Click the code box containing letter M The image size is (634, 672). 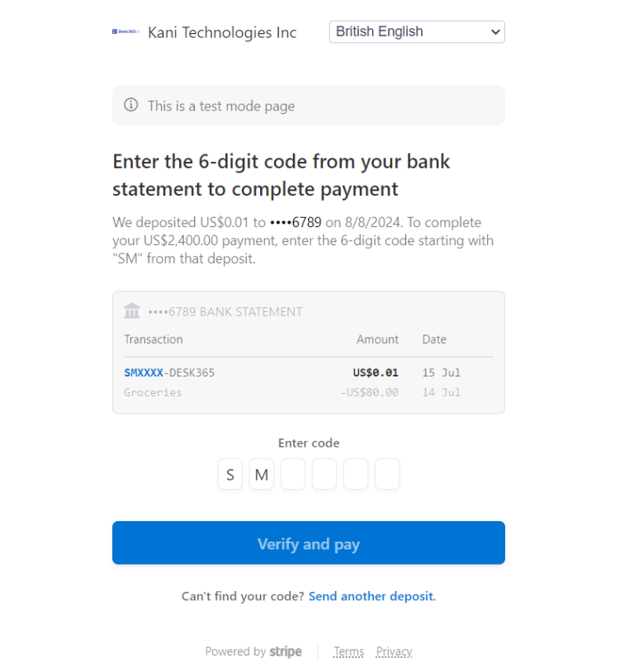[262, 474]
